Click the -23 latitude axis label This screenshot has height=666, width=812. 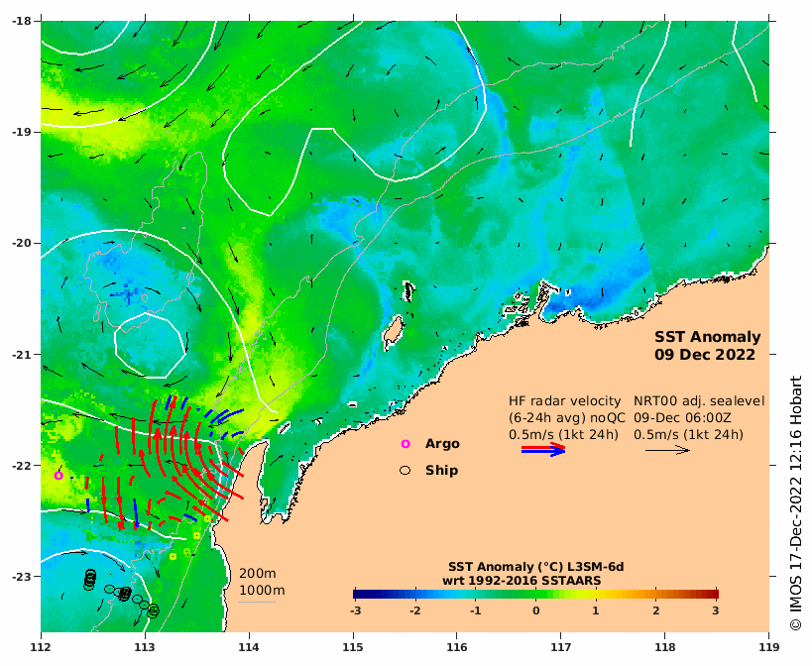(22, 577)
